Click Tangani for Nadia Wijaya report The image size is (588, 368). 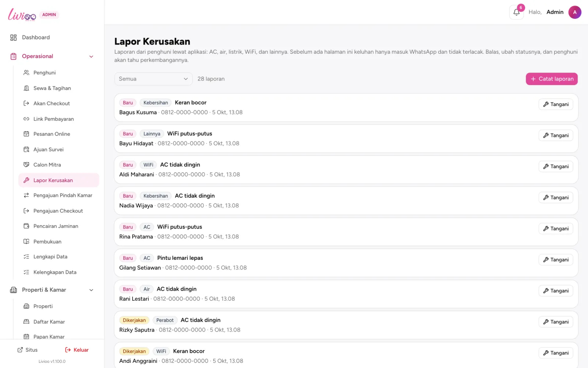(x=556, y=198)
